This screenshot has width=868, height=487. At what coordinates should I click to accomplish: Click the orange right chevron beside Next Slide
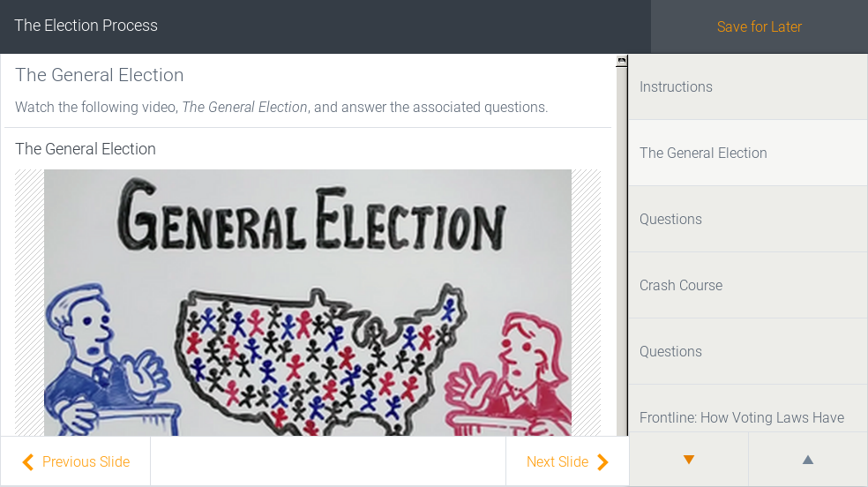tap(603, 462)
